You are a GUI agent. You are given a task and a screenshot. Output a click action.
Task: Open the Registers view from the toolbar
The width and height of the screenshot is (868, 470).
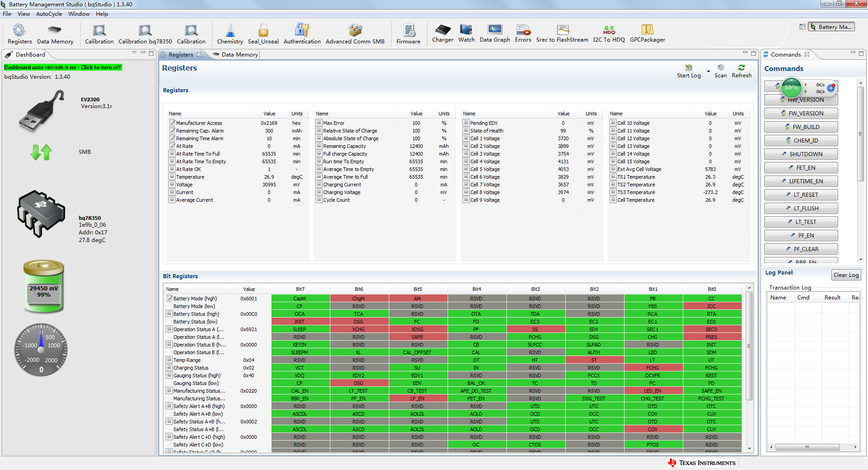pyautogui.click(x=19, y=34)
